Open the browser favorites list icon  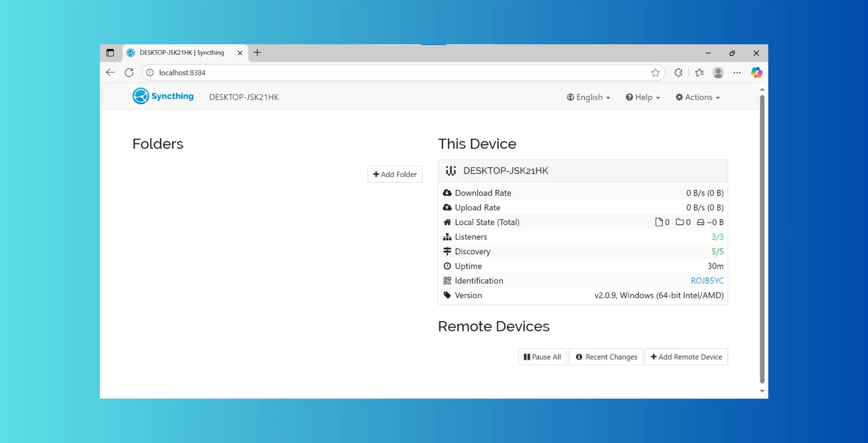click(699, 73)
